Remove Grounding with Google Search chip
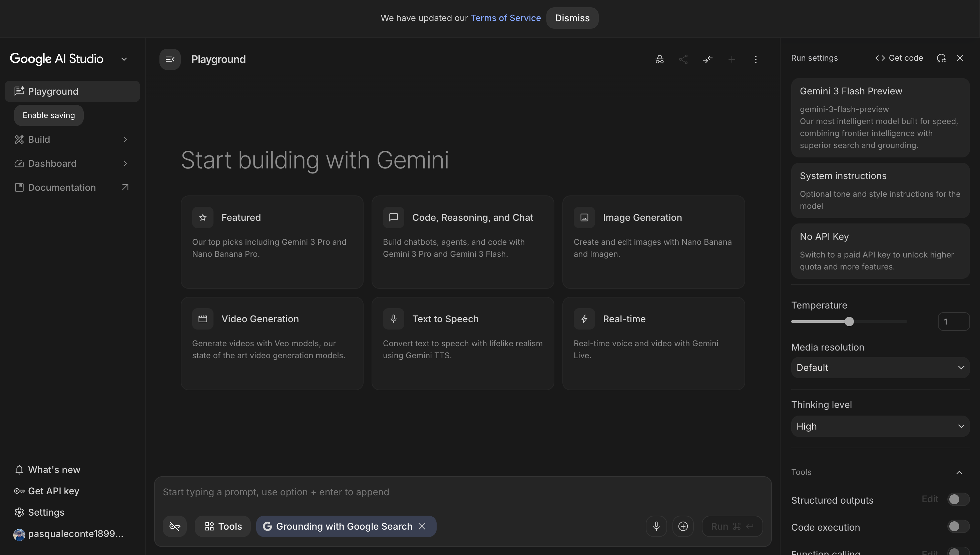 [422, 526]
